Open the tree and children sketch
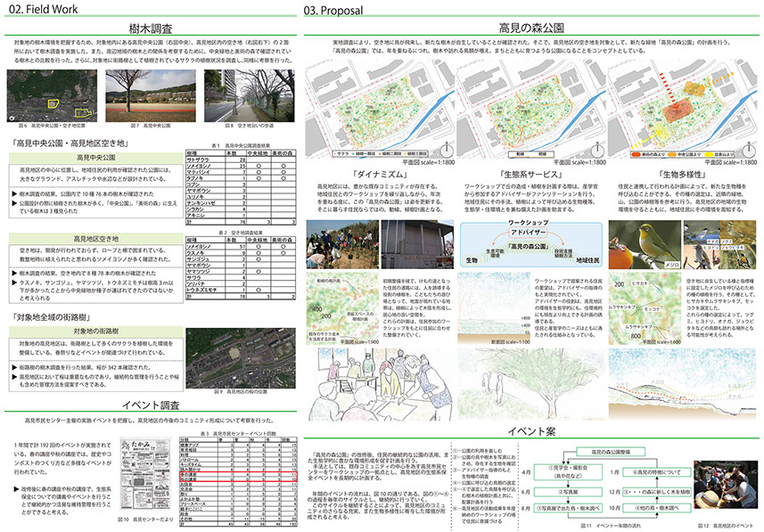 click(530, 384)
